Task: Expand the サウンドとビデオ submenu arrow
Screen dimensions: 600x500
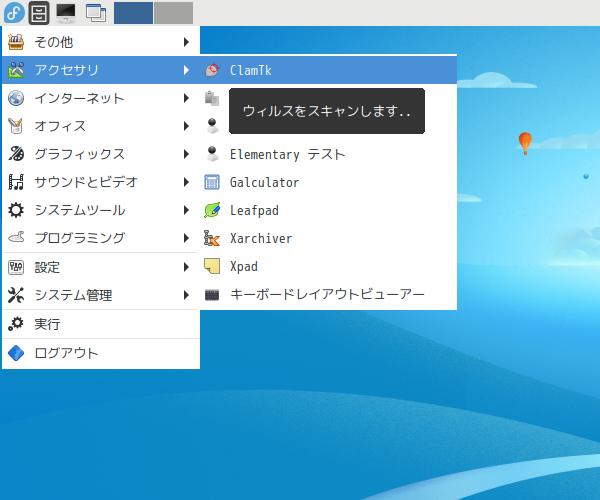Action: 186,182
